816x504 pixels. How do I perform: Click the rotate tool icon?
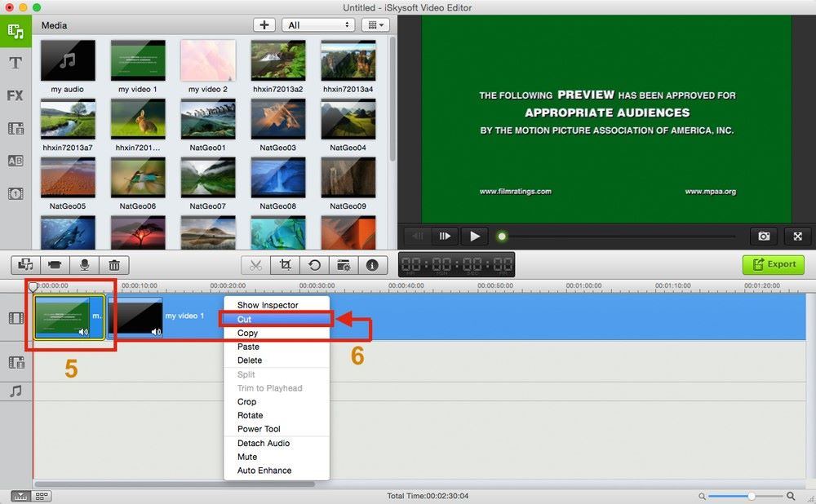point(314,265)
